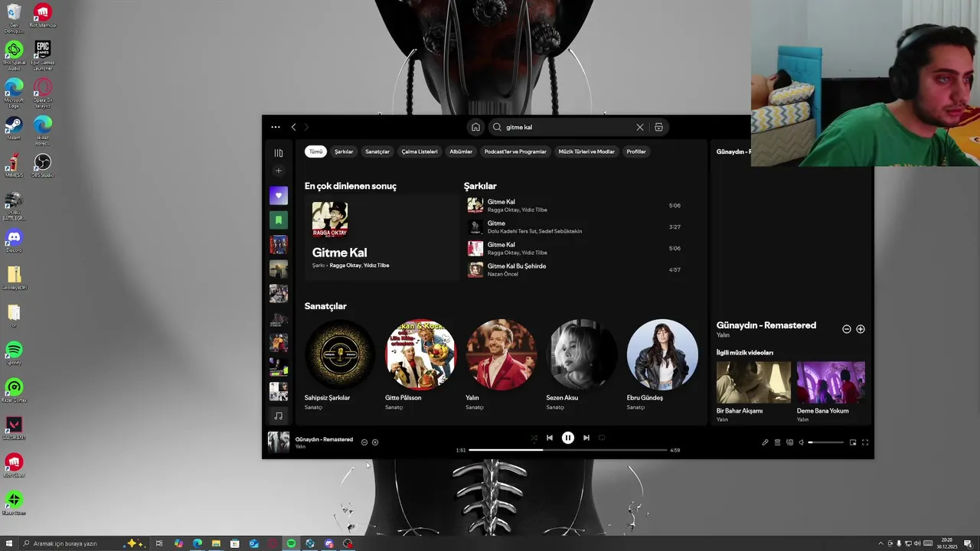The width and height of the screenshot is (980, 551).
Task: Open the Yalın artist card
Action: click(501, 365)
